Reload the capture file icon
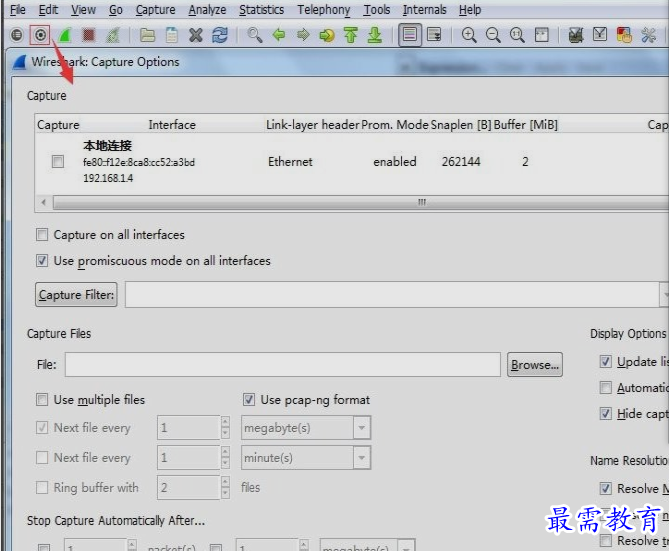 [x=220, y=35]
